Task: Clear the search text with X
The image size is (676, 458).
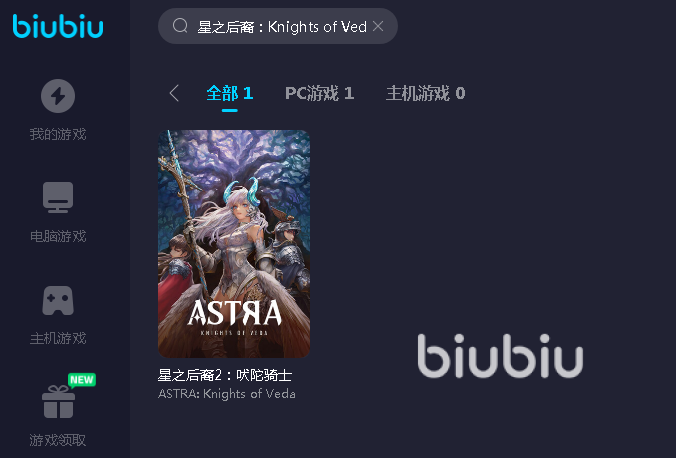Action: 378,26
